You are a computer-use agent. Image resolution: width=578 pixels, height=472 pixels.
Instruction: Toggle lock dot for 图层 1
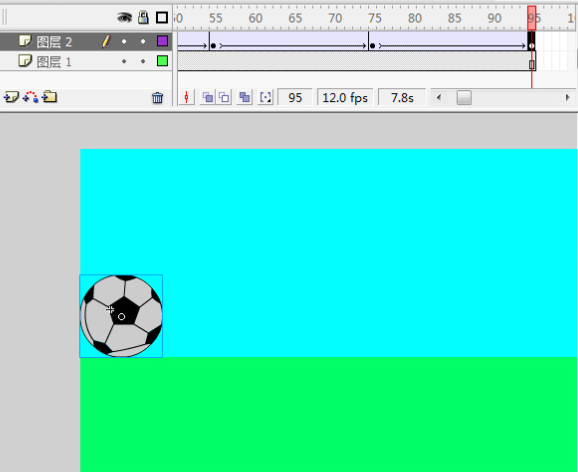coord(143,61)
